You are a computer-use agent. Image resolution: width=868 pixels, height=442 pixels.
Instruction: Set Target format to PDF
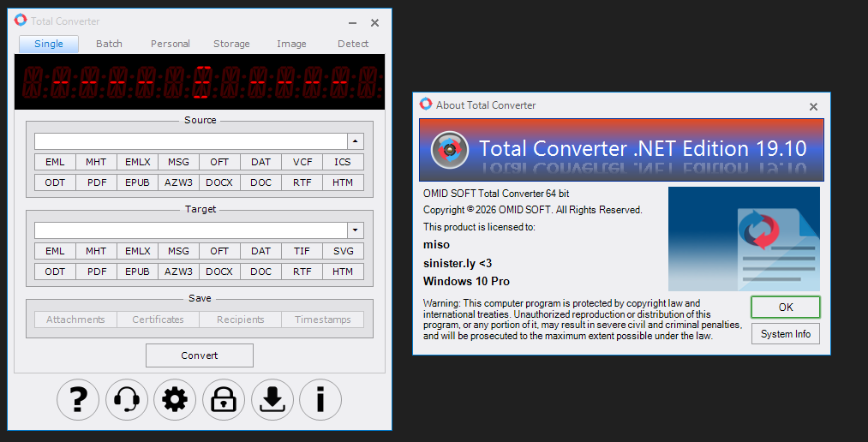[96, 272]
